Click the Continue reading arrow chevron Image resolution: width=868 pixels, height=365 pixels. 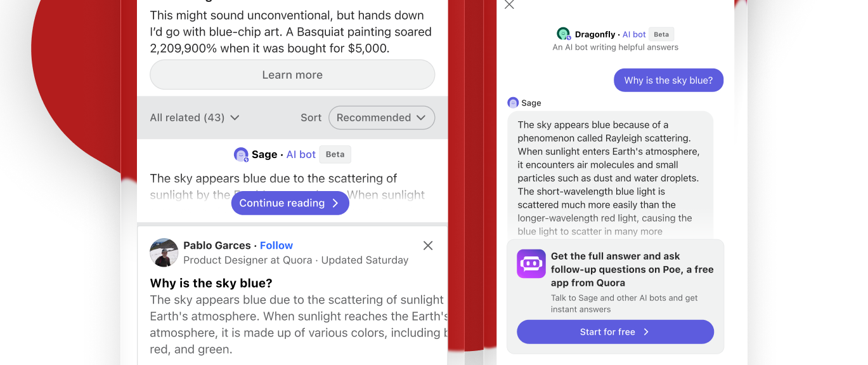pyautogui.click(x=336, y=203)
